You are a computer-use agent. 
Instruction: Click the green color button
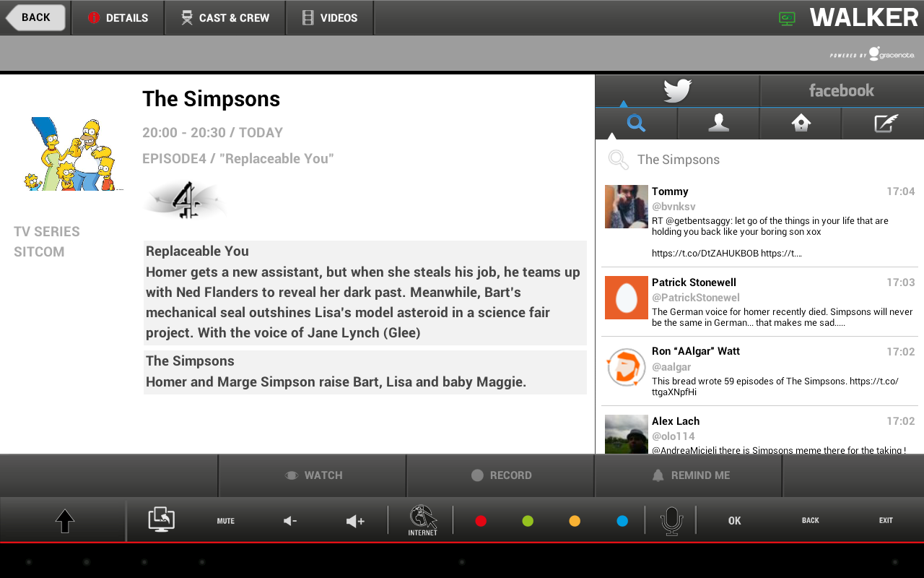click(528, 521)
